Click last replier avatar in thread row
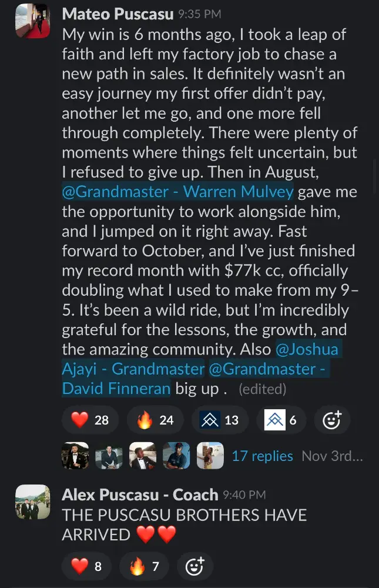Viewport: 379px width, 588px height. click(210, 456)
